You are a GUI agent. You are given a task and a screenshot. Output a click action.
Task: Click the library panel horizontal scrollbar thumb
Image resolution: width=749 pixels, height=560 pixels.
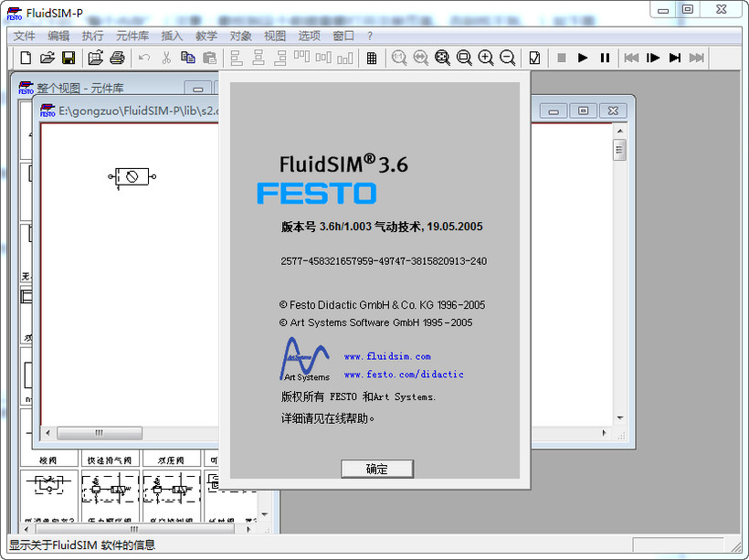pos(134,530)
